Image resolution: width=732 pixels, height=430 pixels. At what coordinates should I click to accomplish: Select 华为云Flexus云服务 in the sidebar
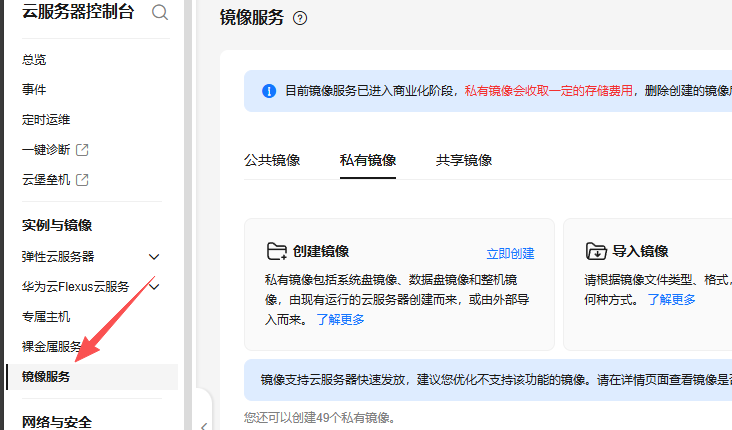click(x=75, y=287)
